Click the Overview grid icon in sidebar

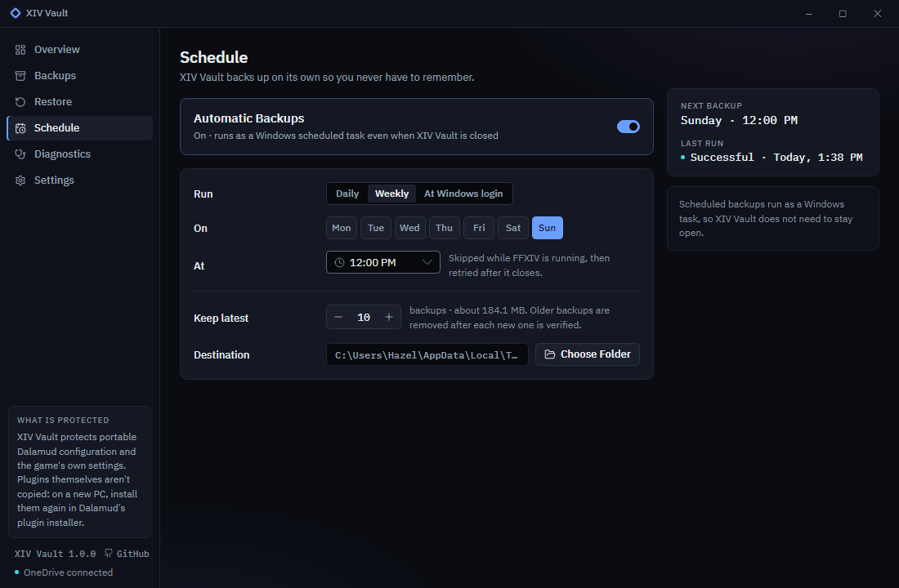[x=20, y=50]
